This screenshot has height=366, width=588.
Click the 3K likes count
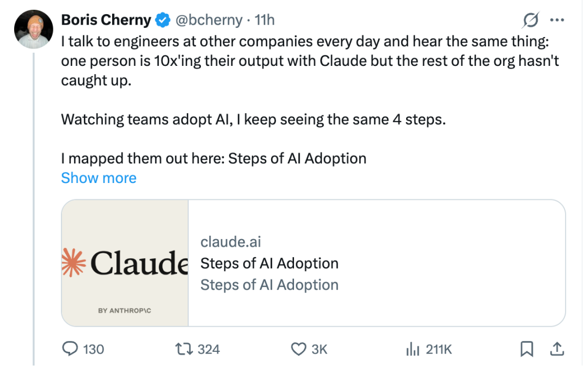[320, 349]
